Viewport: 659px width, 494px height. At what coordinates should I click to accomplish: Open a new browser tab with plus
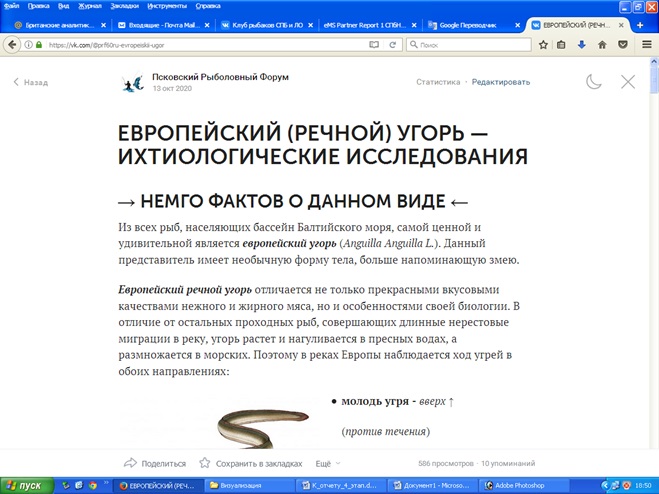tap(639, 25)
